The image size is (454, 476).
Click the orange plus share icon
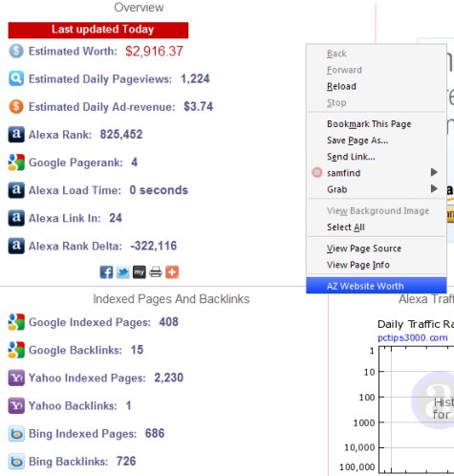pyautogui.click(x=172, y=272)
